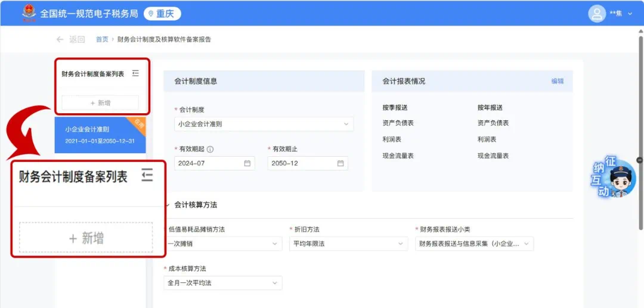Select the 小企业会计准则 record card
This screenshot has width=644, height=308.
[100, 135]
